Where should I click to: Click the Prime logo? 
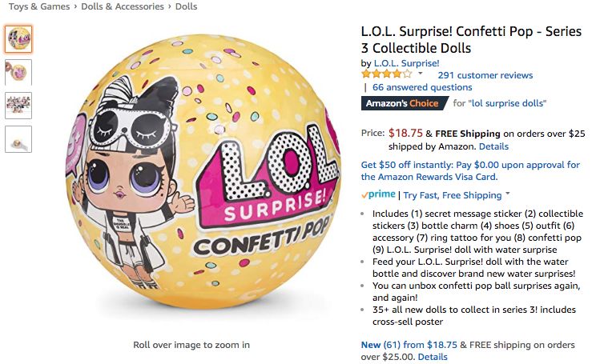(x=378, y=194)
